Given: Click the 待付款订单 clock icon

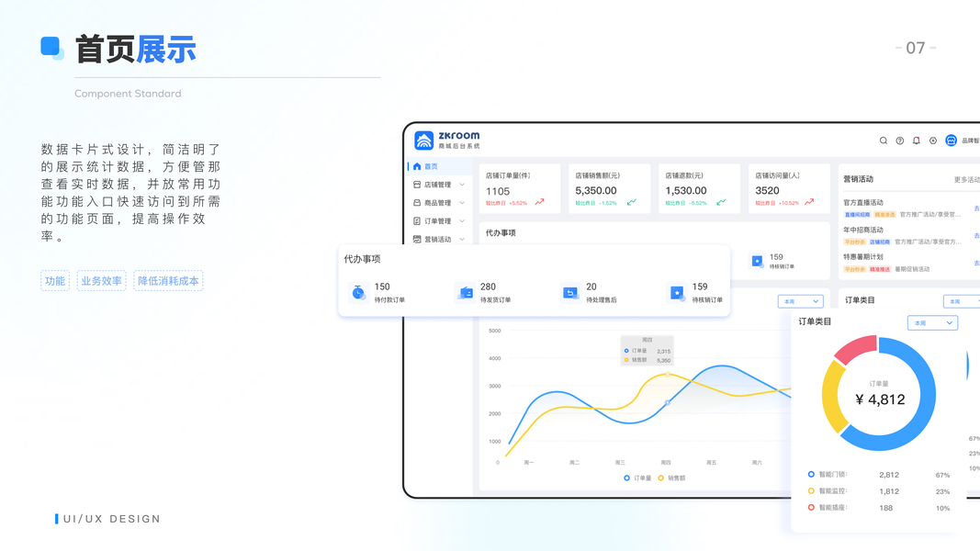Looking at the screenshot, I should [358, 292].
